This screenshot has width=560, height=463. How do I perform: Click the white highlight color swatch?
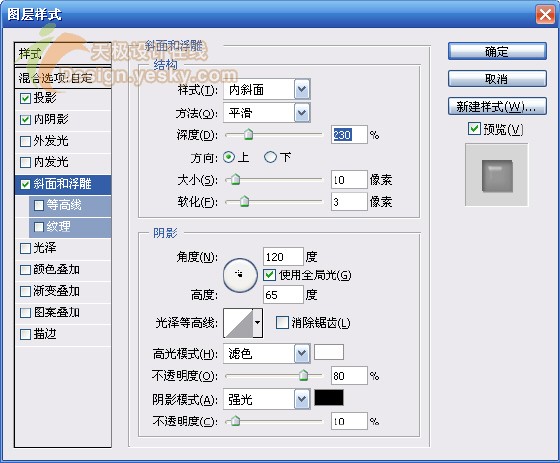[329, 352]
